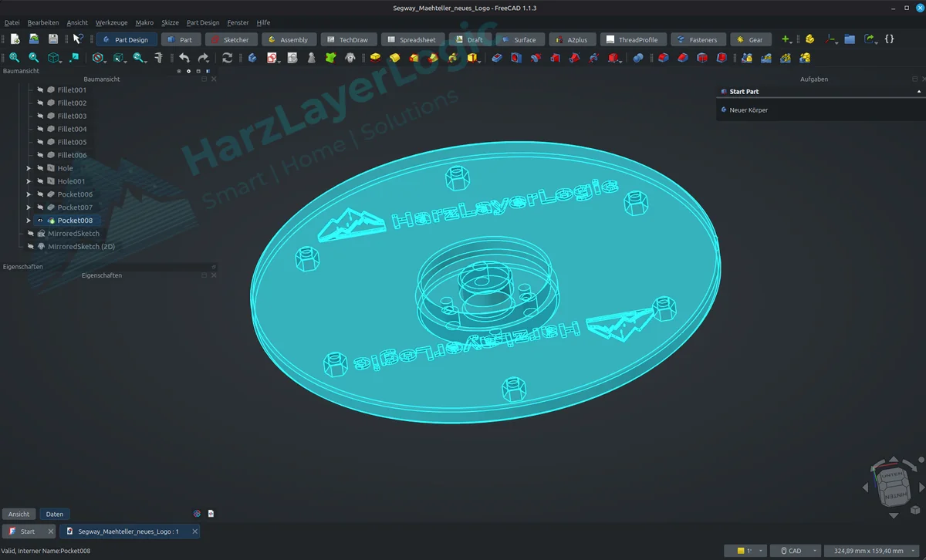Switch to the Sketcher workbench
This screenshot has width=926, height=560.
click(x=231, y=39)
